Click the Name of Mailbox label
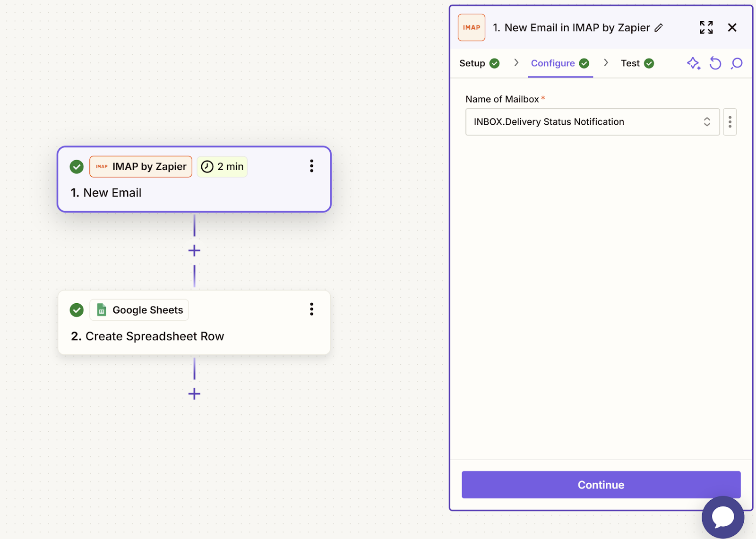756x539 pixels. (502, 99)
